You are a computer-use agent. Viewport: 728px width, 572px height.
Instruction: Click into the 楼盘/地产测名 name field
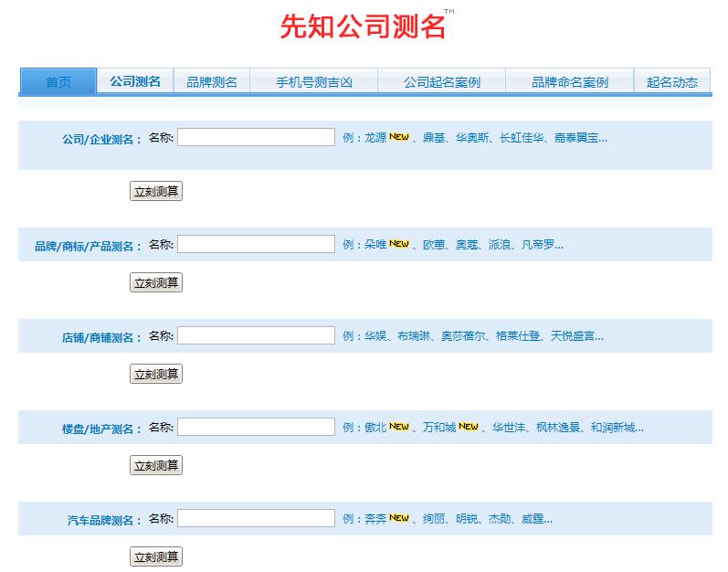point(257,427)
